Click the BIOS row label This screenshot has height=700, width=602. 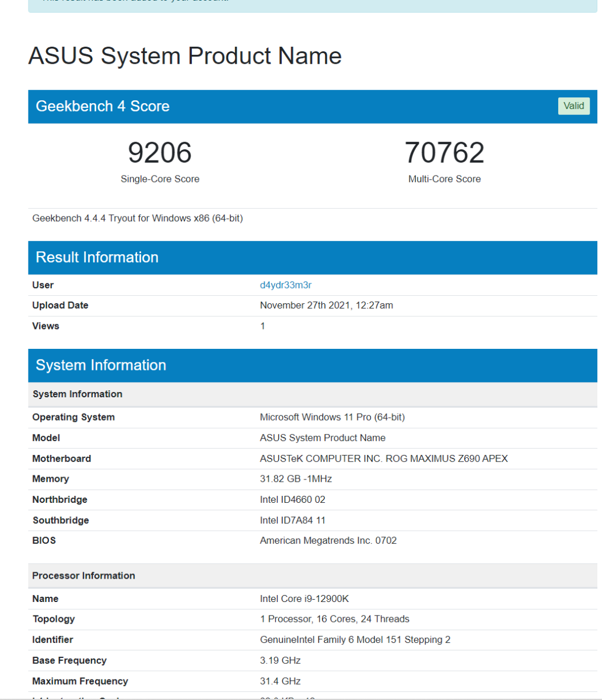44,541
